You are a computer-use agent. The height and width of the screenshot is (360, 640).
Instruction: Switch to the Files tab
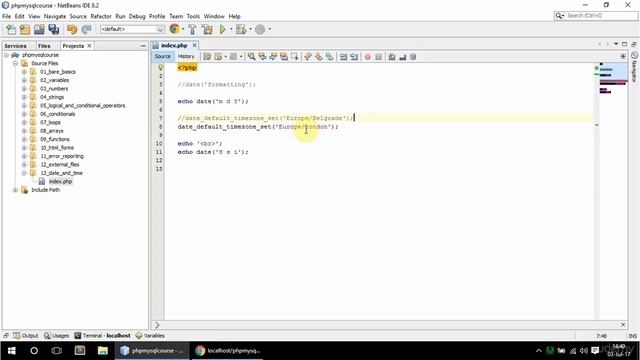[44, 46]
